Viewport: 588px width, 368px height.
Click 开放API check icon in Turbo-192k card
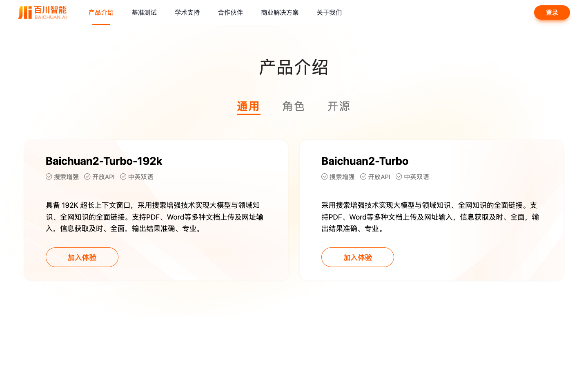(x=87, y=177)
